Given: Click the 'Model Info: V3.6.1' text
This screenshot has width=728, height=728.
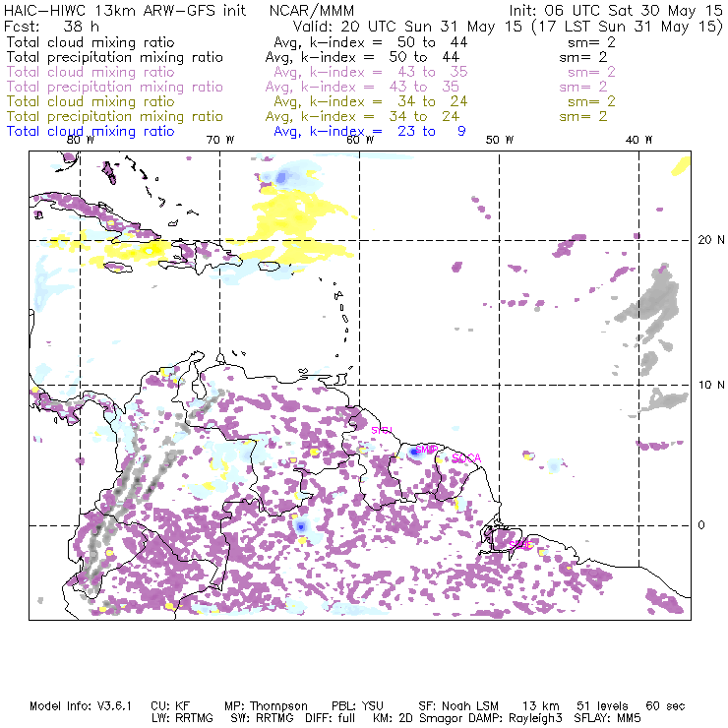Looking at the screenshot, I should pyautogui.click(x=81, y=706).
